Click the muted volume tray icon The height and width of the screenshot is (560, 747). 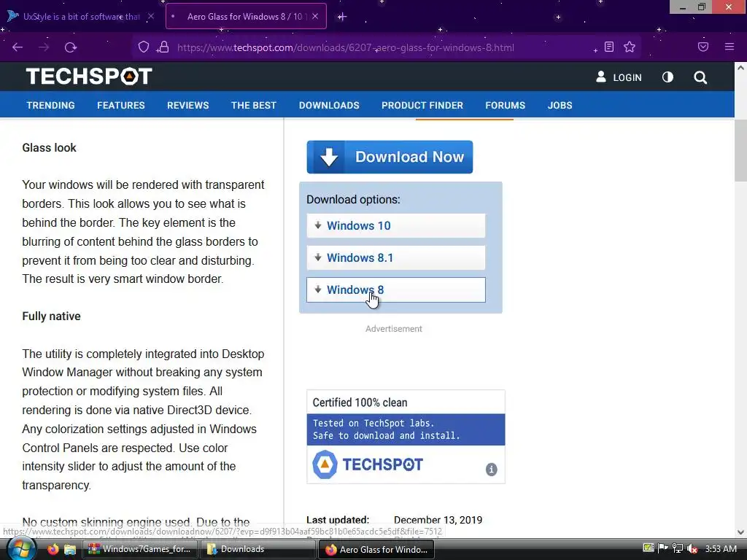(x=692, y=548)
